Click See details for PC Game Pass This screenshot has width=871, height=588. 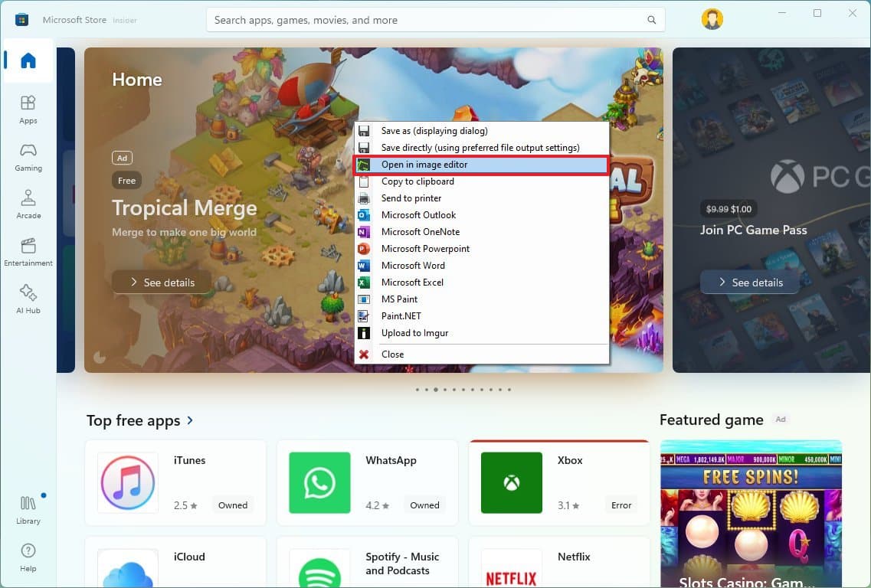pyautogui.click(x=749, y=283)
